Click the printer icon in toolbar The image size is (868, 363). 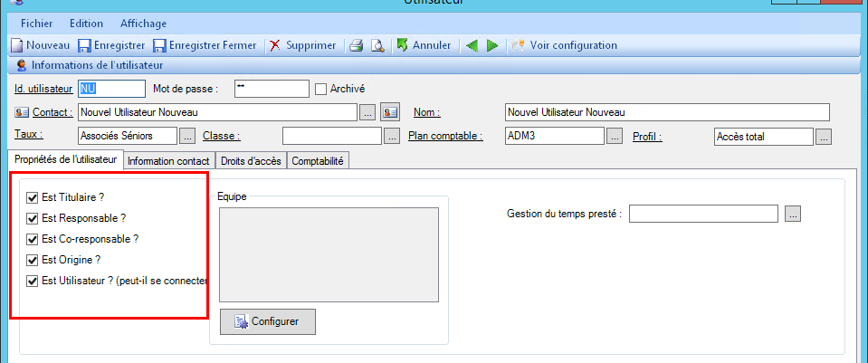(x=357, y=45)
